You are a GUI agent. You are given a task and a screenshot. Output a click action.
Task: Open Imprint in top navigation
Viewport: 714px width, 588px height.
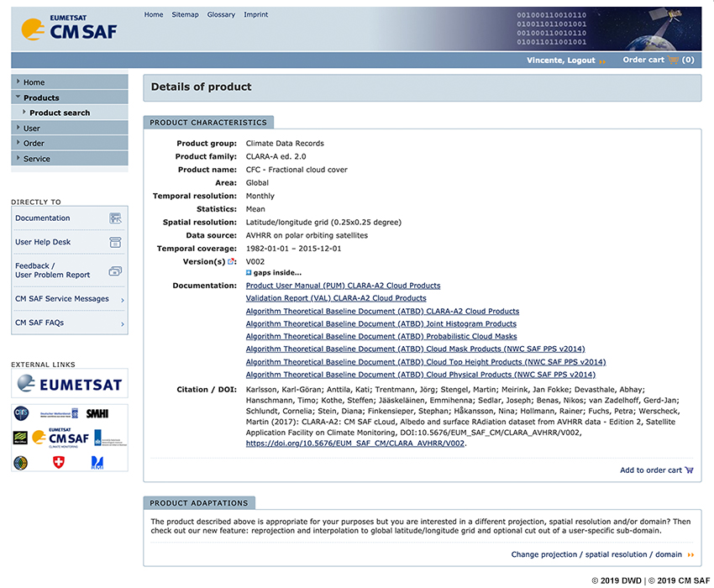[x=256, y=14]
